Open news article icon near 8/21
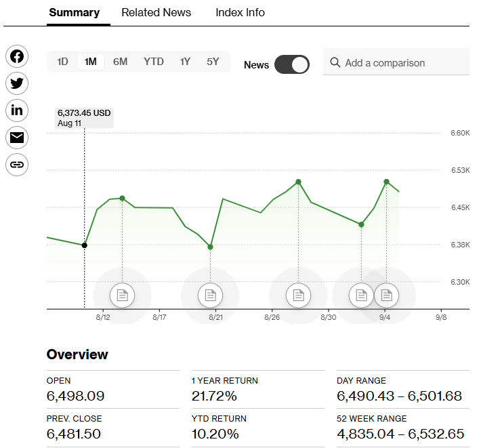498x448 pixels. 210,295
